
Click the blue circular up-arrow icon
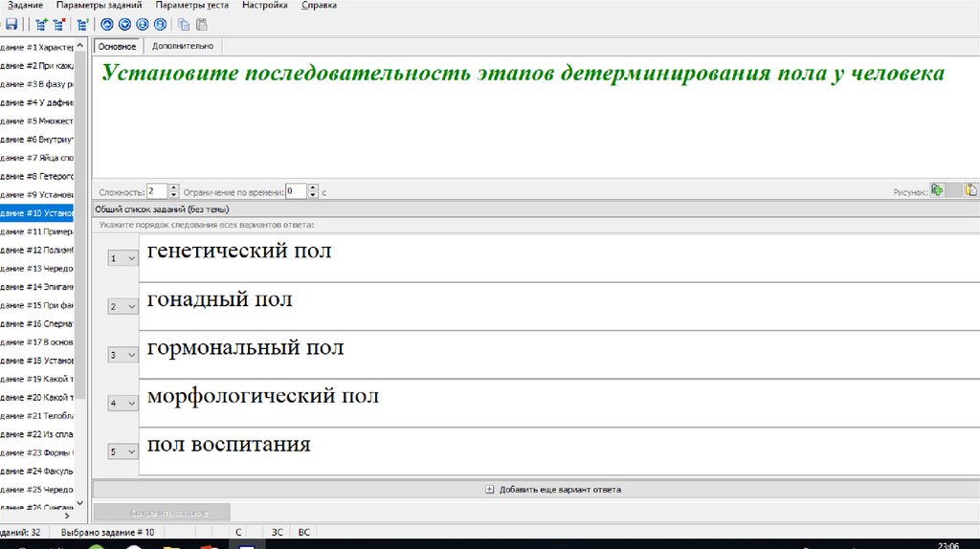pyautogui.click(x=107, y=25)
